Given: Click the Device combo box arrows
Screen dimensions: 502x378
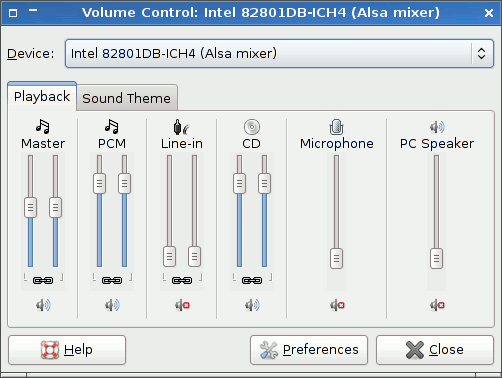Looking at the screenshot, I should 481,54.
